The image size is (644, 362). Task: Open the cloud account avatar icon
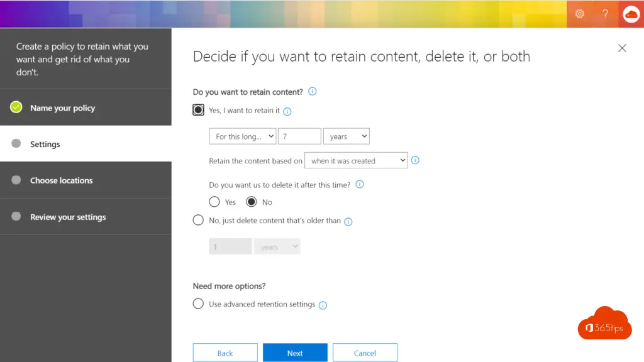(x=631, y=14)
